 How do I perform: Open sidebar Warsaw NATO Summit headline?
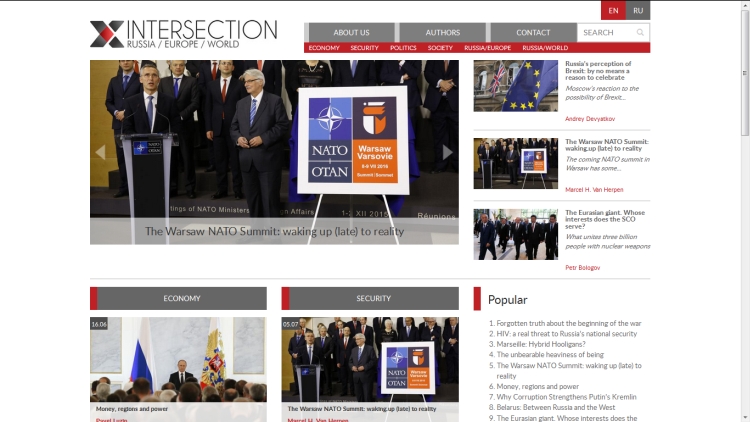click(x=607, y=145)
